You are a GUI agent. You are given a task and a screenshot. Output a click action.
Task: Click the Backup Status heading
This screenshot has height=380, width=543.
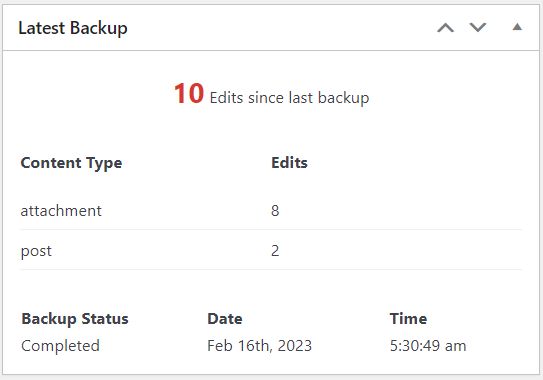click(x=75, y=319)
